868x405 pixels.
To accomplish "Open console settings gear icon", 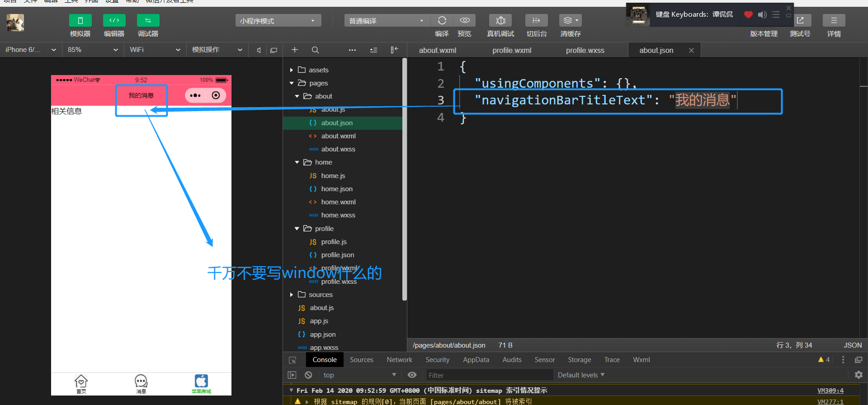I will [x=859, y=375].
